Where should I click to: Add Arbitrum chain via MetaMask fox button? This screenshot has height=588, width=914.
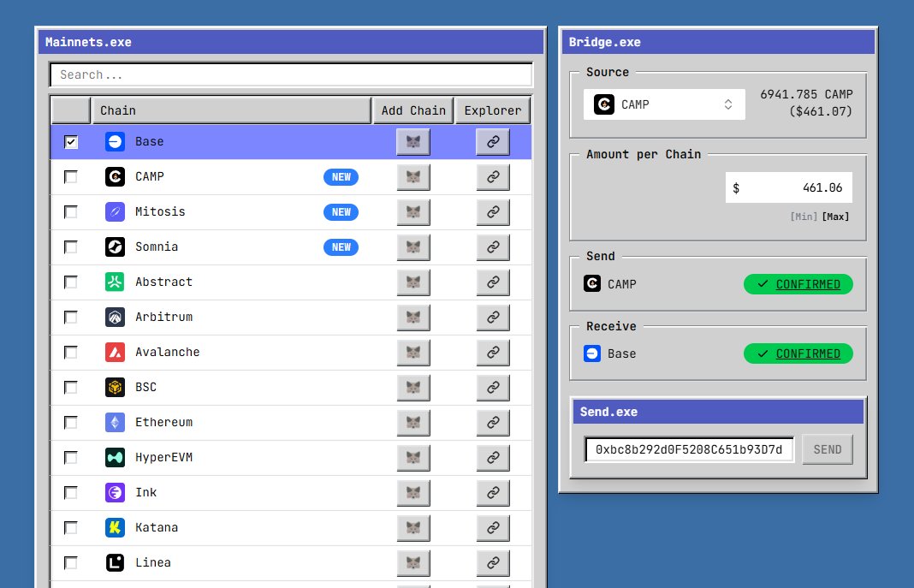[413, 318]
